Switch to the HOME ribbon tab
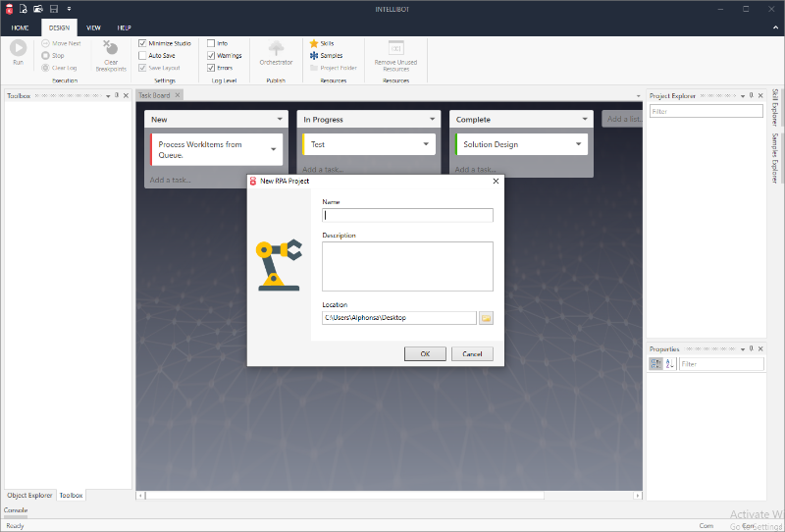The height and width of the screenshot is (532, 785). [20, 28]
